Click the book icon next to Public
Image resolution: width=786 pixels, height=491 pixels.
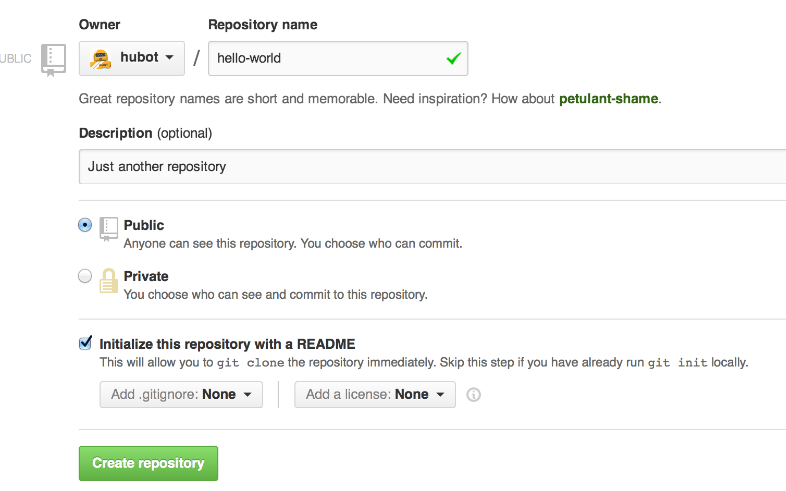tap(109, 229)
